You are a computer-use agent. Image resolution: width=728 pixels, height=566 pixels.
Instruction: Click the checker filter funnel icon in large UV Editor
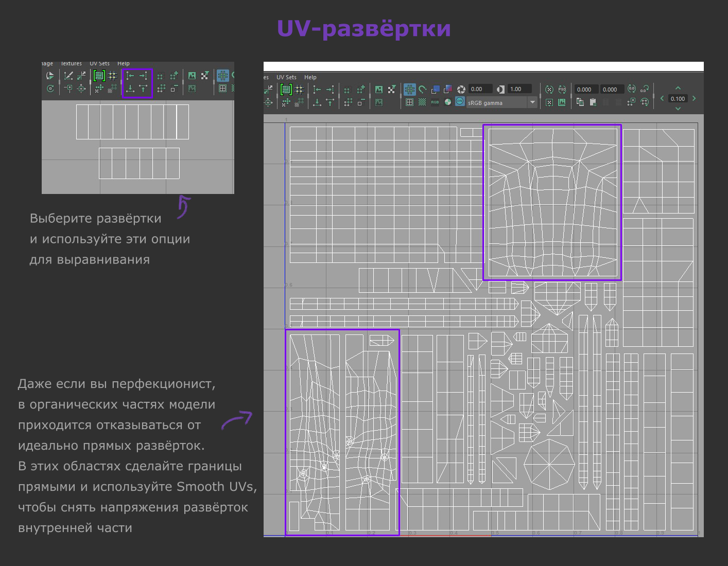click(x=392, y=90)
